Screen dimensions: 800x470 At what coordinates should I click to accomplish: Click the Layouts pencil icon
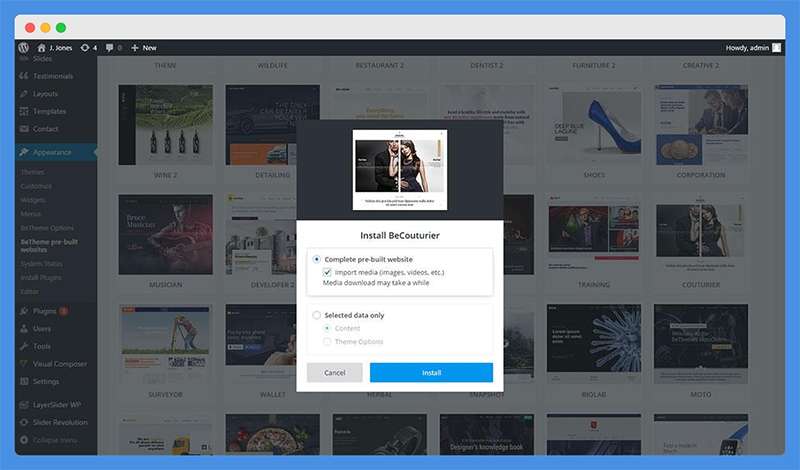[x=24, y=93]
